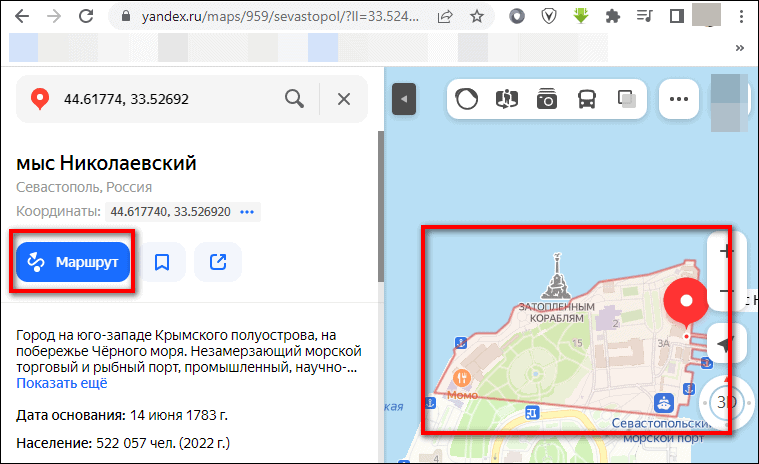The width and height of the screenshot is (759, 464).
Task: Open the green download arrow extension
Action: coord(580,16)
